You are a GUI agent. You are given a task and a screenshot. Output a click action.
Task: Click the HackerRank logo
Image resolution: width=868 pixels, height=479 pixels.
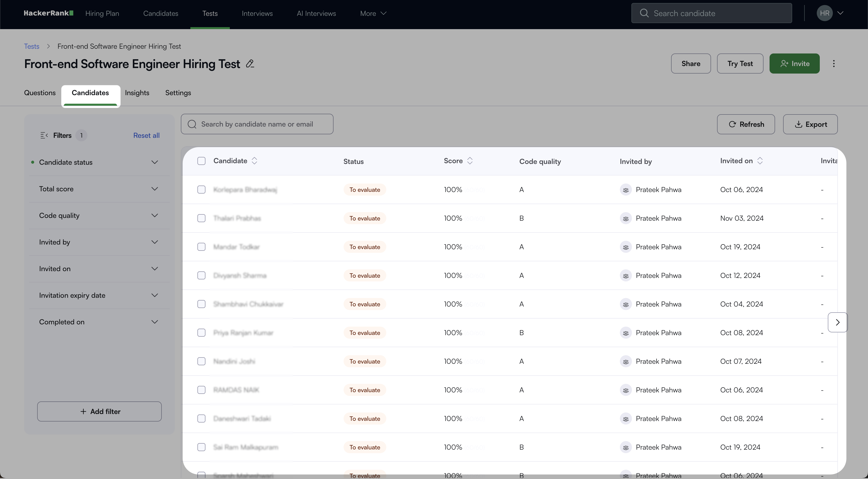[48, 13]
